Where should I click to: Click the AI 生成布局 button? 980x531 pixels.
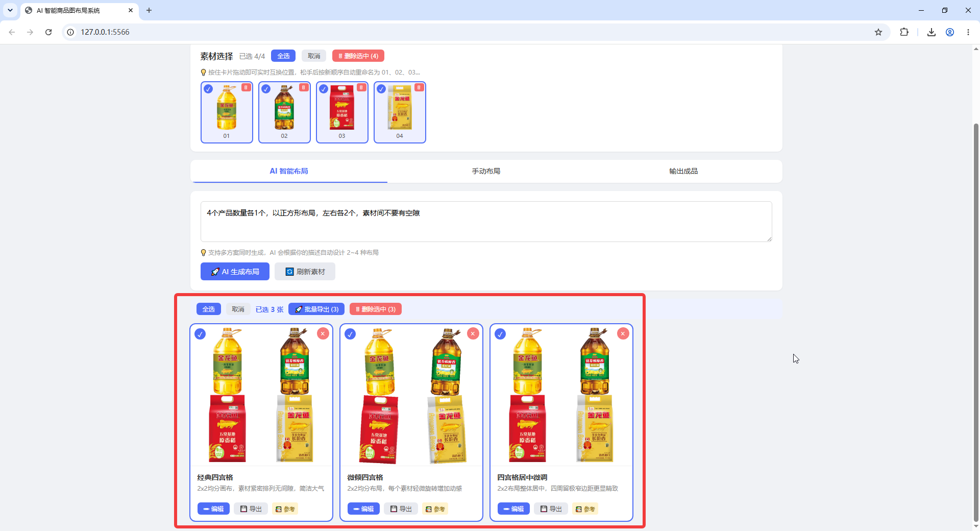point(235,272)
